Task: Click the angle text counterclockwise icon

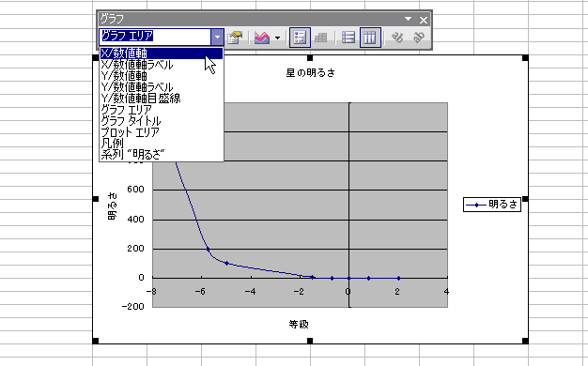Action: 418,38
